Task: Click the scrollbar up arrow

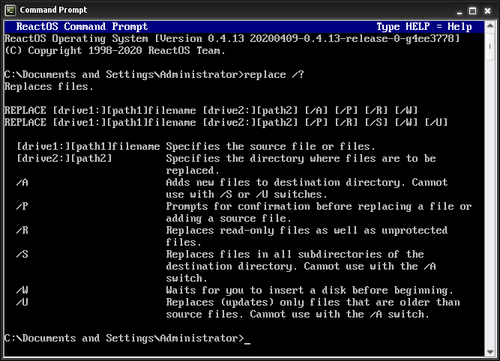Action: tap(490, 25)
